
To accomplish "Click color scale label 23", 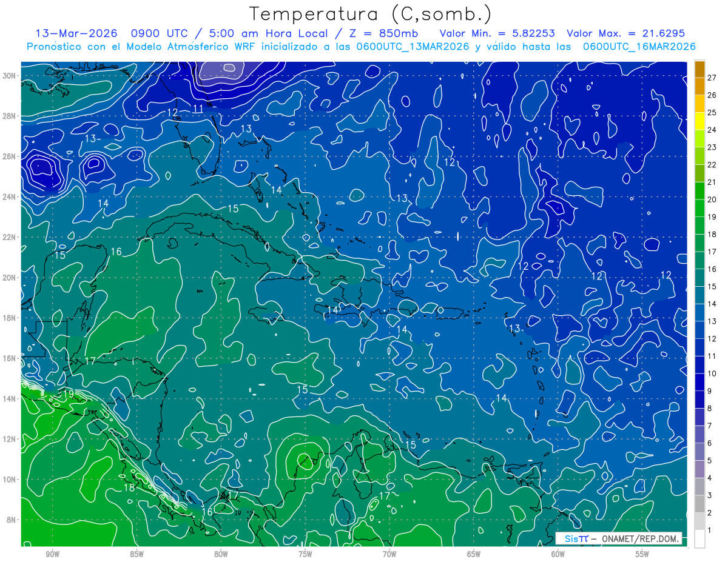I will point(712,147).
